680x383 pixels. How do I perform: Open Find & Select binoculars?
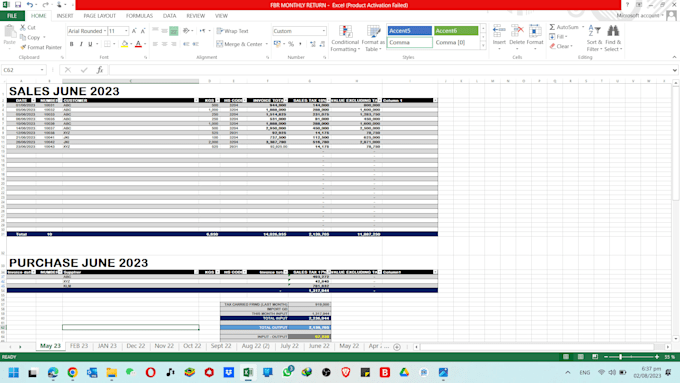[613, 38]
